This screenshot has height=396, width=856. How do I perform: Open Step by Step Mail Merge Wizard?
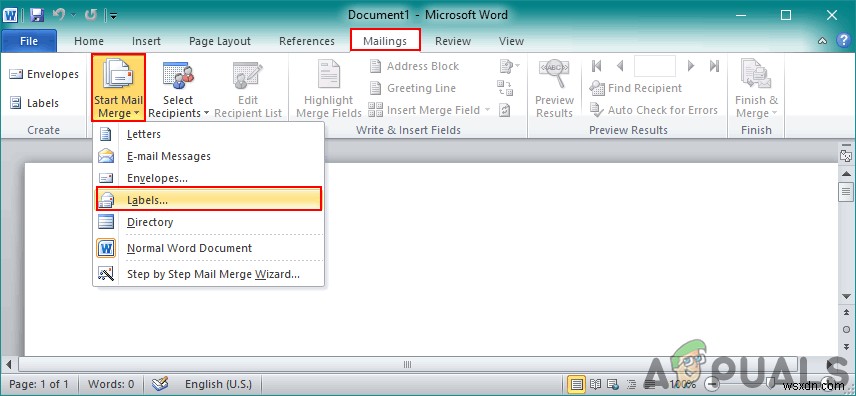pyautogui.click(x=209, y=274)
